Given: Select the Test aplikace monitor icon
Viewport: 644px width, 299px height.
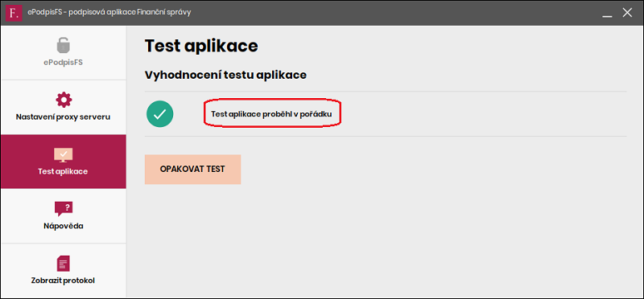Looking at the screenshot, I should [x=64, y=155].
